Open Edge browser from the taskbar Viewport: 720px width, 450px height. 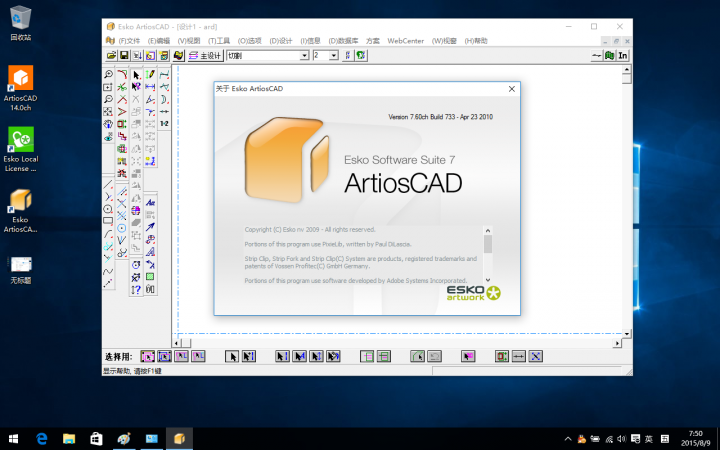(42, 439)
